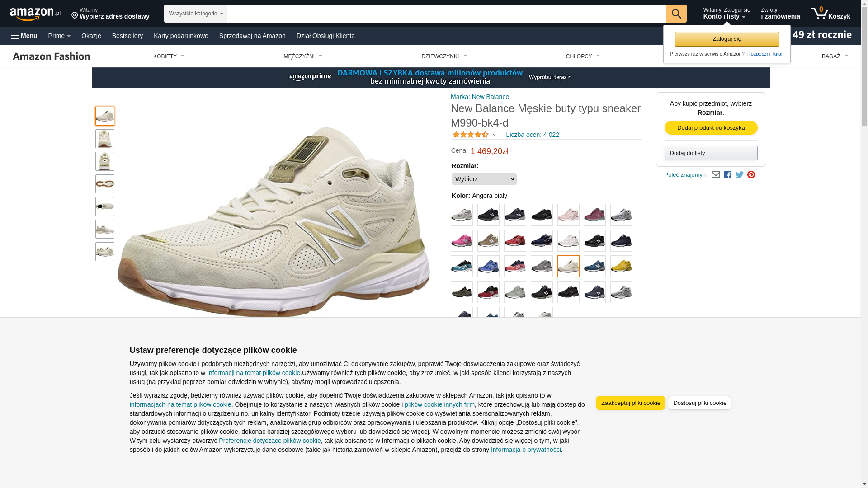Click Dodaj produkt do koszyka button

711,128
